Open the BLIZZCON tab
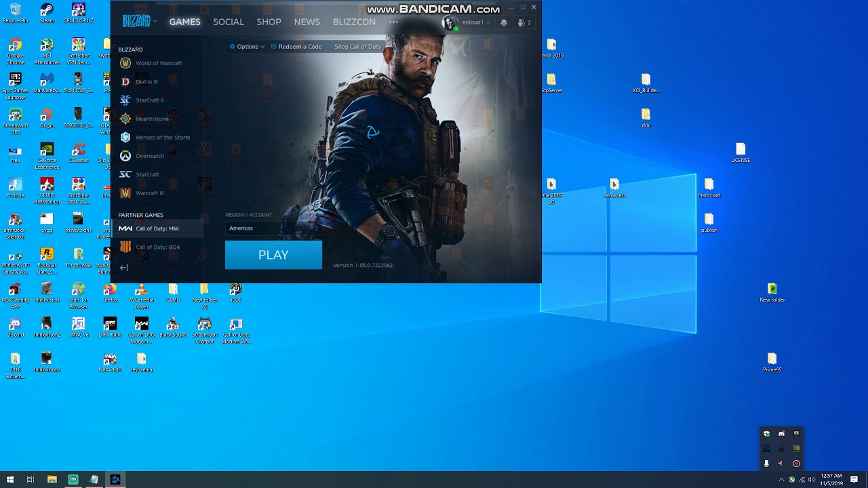The image size is (868, 488). pyautogui.click(x=354, y=22)
